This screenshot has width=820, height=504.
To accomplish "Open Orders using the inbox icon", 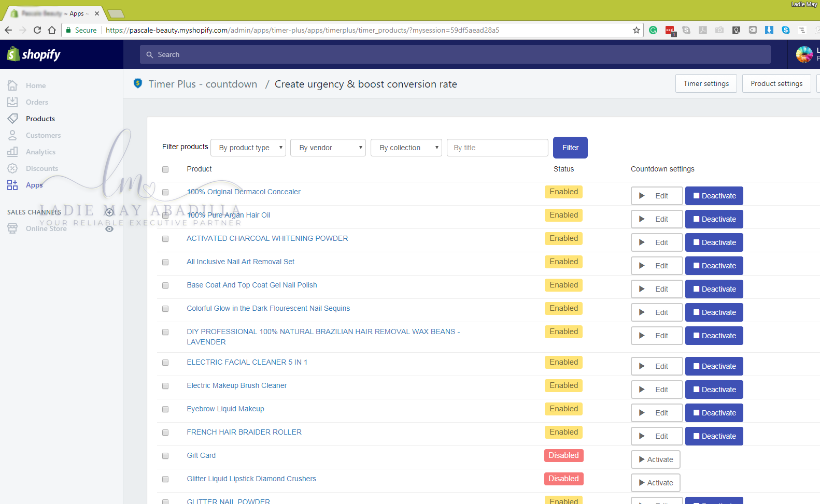I will (12, 102).
